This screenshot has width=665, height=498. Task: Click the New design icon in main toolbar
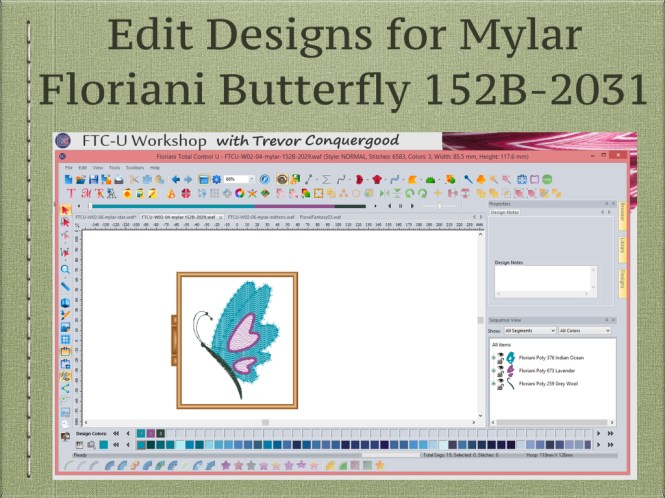[x=68, y=179]
